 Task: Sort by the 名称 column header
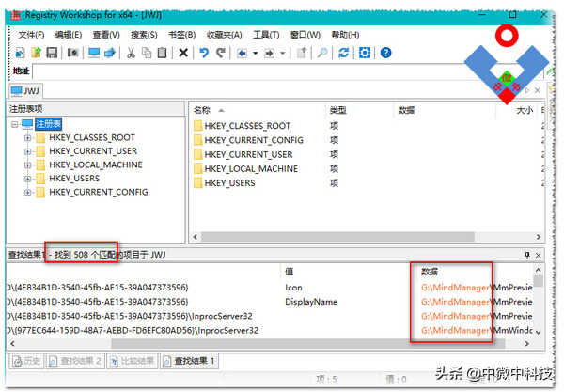point(258,110)
